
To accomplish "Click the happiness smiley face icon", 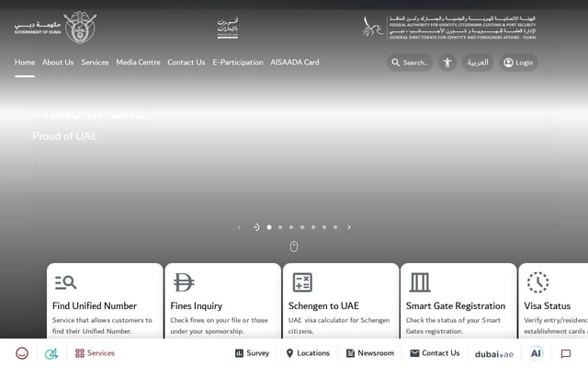I will point(22,353).
